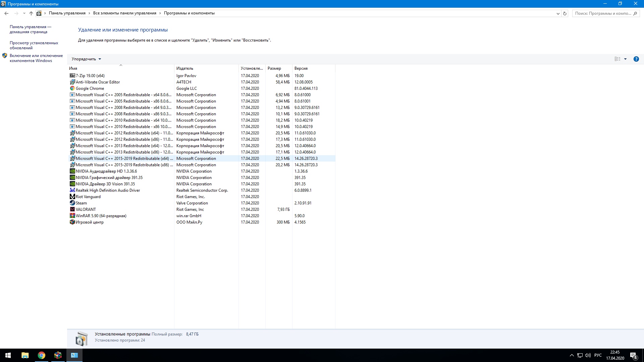Open Панель управления домашняя страница link

point(31,29)
